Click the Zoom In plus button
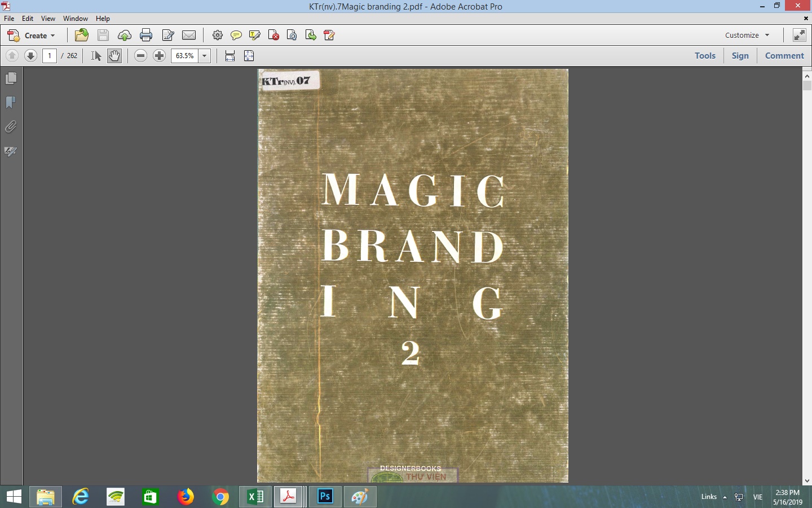The image size is (812, 508). 160,55
